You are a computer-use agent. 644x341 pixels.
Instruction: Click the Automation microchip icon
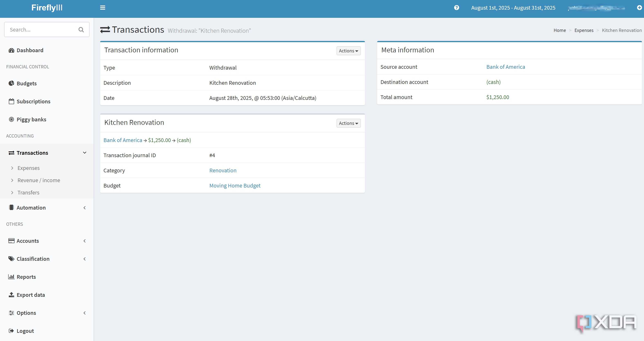[x=11, y=208]
